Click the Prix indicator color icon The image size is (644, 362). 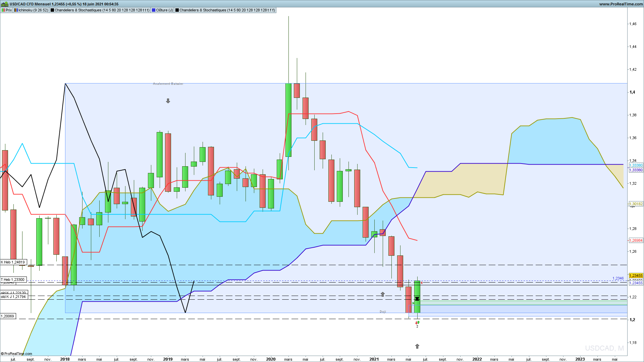tap(3, 10)
